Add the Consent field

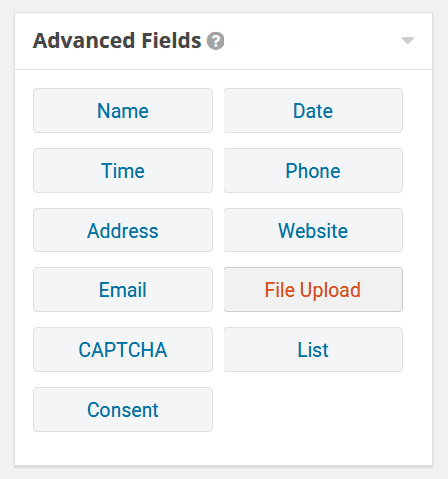pyautogui.click(x=123, y=410)
